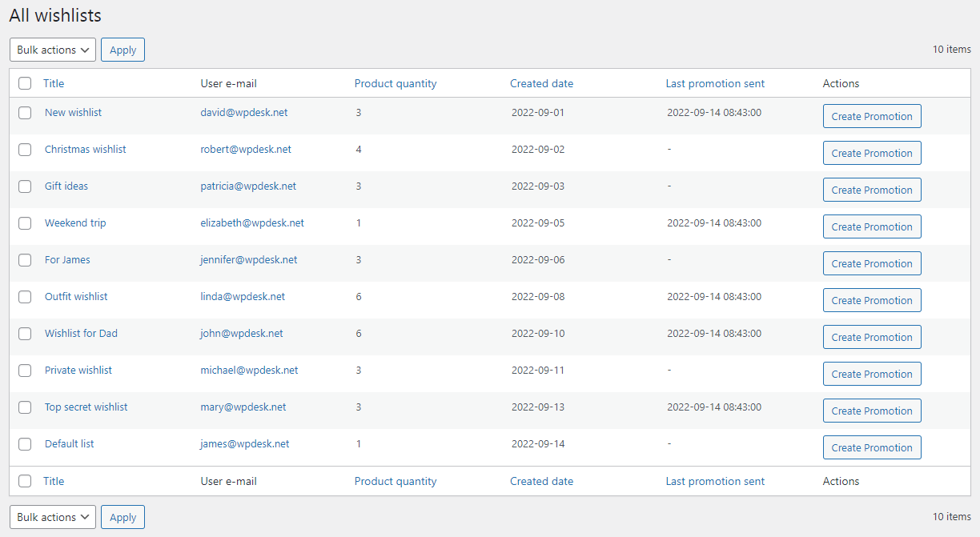Create Promotion for Top secret wishlist

872,411
